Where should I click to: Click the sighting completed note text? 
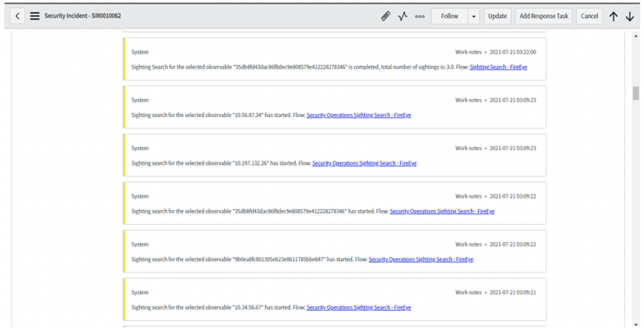coord(300,67)
